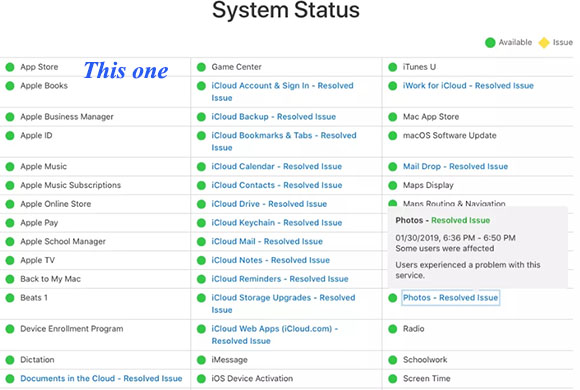Viewport: 580px width, 390px height.
Task: Click the status indicator for Apple TV
Action: pos(10,260)
